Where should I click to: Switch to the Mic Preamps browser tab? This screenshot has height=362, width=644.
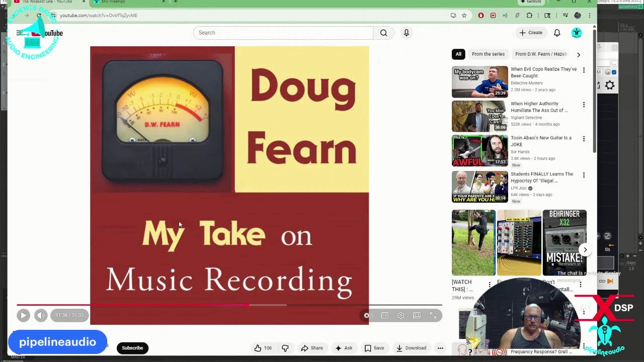point(129,2)
